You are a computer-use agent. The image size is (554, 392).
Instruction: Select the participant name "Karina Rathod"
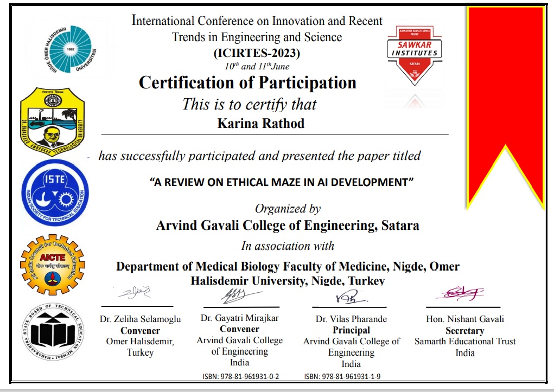(261, 123)
